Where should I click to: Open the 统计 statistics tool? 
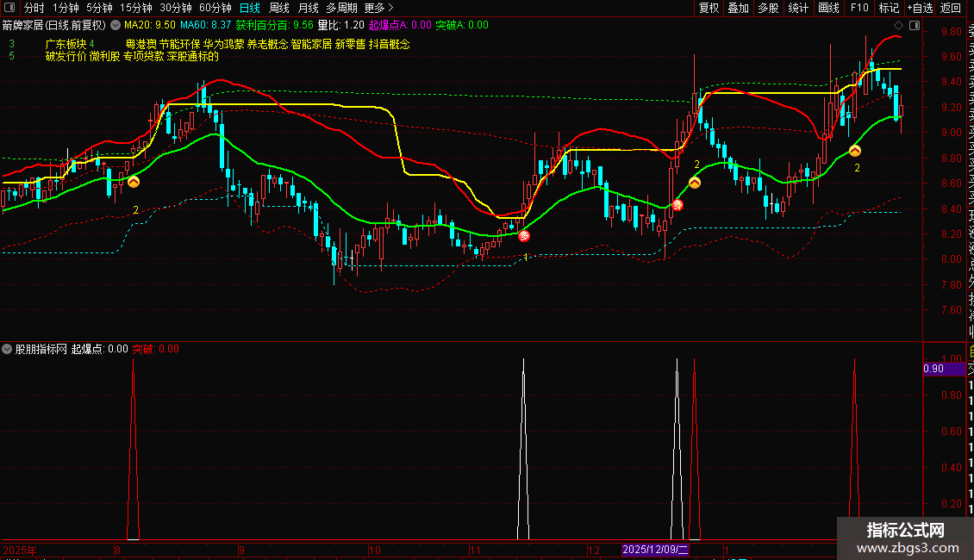(798, 8)
